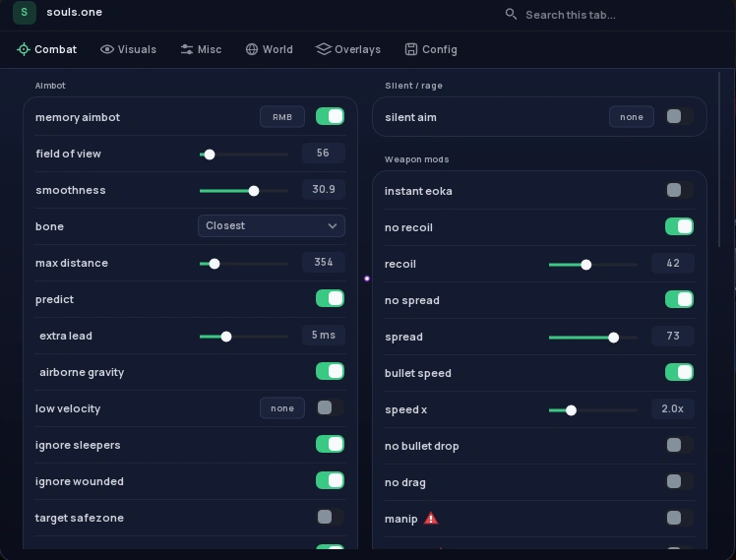This screenshot has height=560, width=736.
Task: Click the spread value 73
Action: click(x=673, y=336)
